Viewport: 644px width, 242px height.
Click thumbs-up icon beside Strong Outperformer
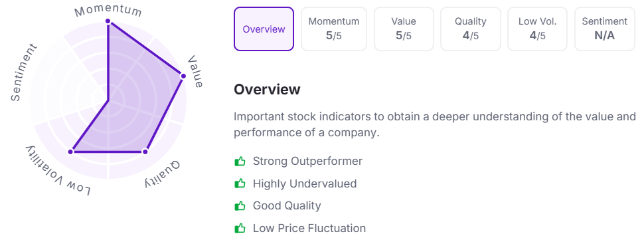click(x=240, y=161)
